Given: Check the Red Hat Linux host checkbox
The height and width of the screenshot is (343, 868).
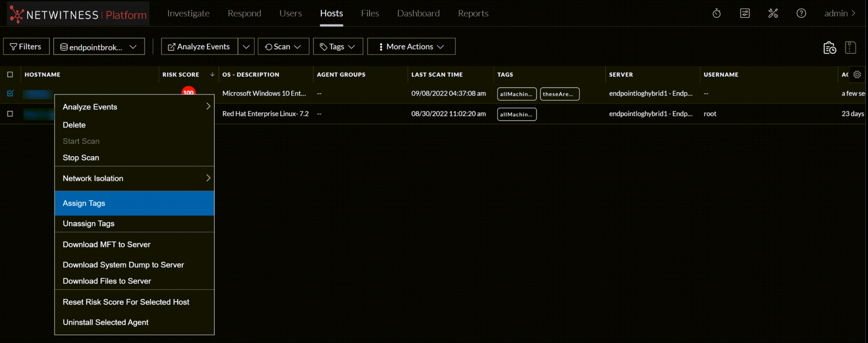Looking at the screenshot, I should [10, 114].
